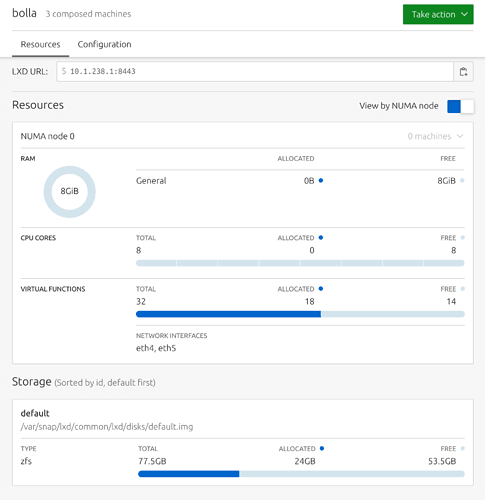Click the LXD URL input field
Screen dimensions: 485x500
pos(255,71)
